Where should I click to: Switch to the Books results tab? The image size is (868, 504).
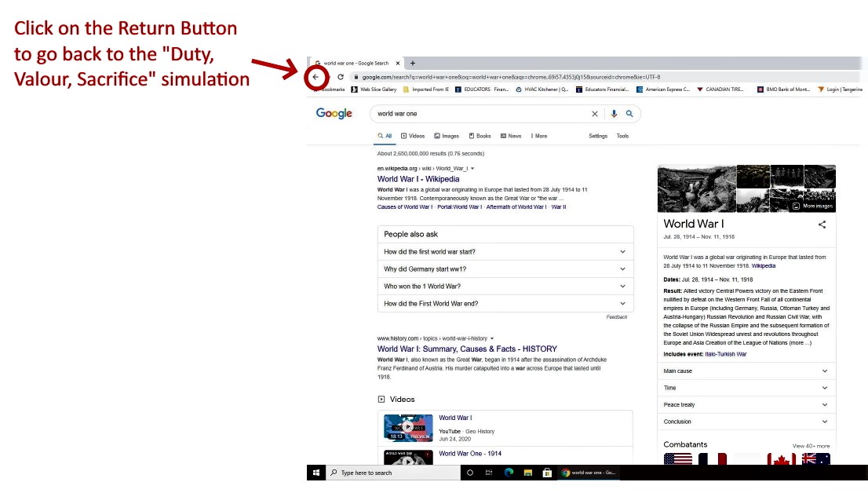click(480, 136)
